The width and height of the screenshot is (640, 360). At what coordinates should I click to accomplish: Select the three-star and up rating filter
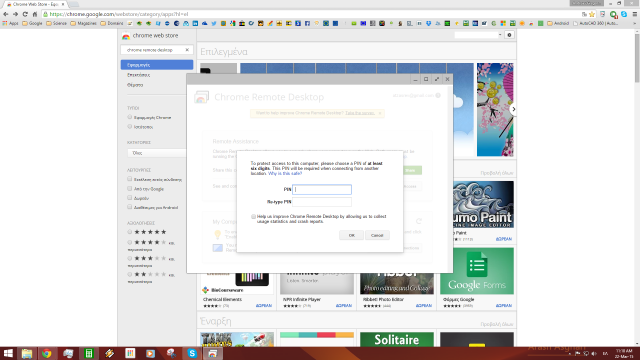pos(130,258)
